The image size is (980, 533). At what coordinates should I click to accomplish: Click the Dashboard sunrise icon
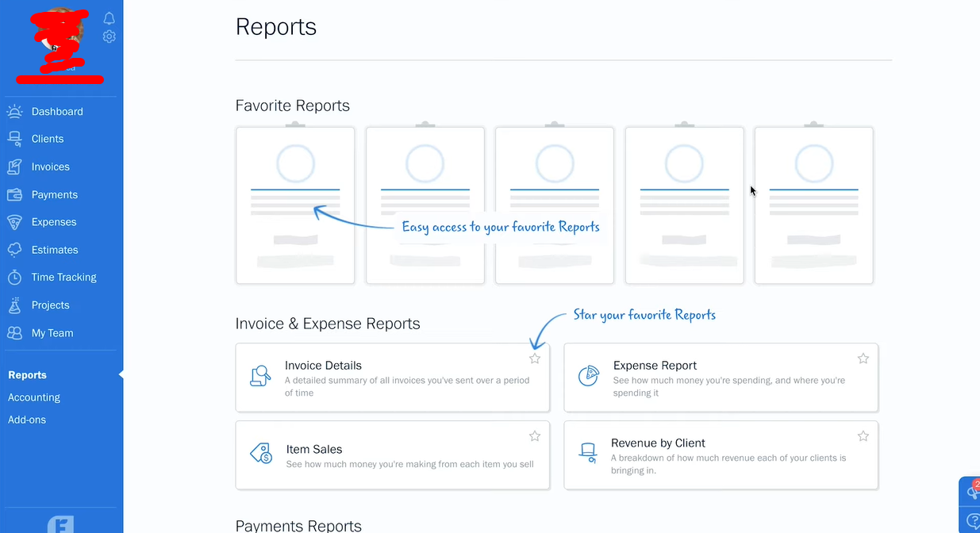[14, 111]
